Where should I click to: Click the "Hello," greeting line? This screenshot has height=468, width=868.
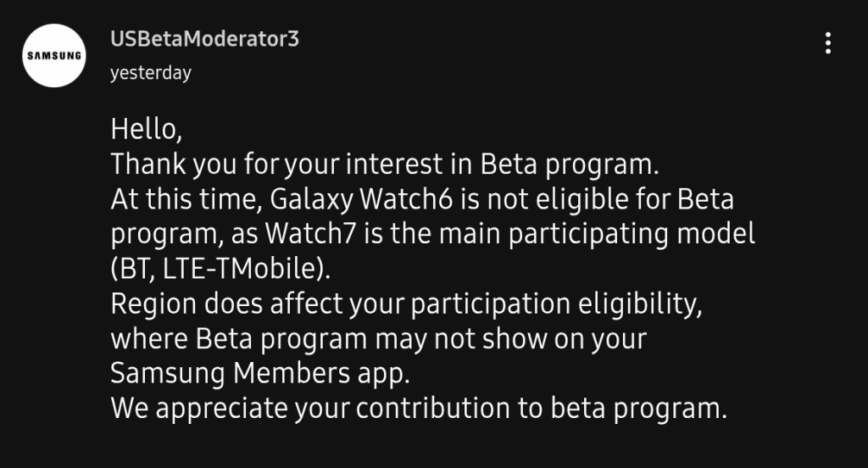coord(146,131)
